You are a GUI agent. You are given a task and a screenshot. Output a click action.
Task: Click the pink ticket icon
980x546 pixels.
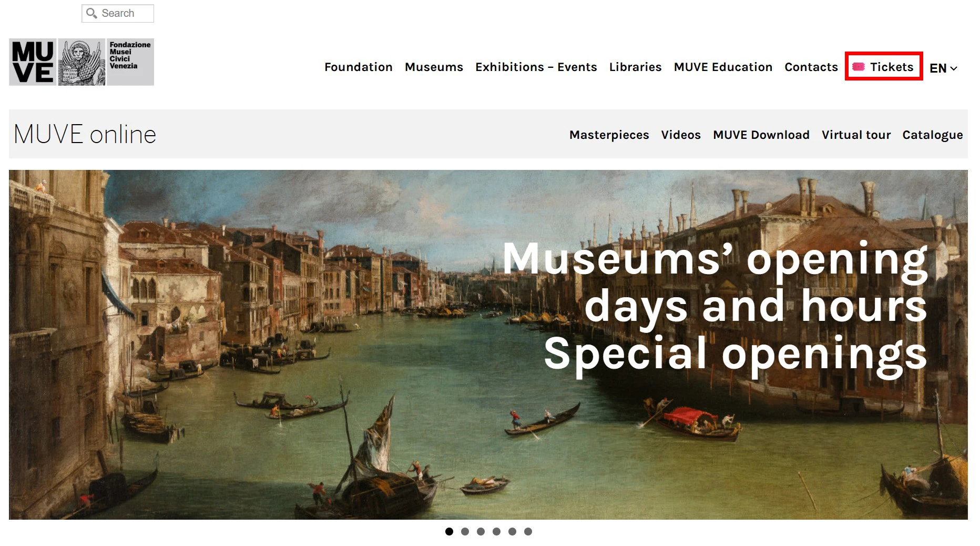(858, 67)
